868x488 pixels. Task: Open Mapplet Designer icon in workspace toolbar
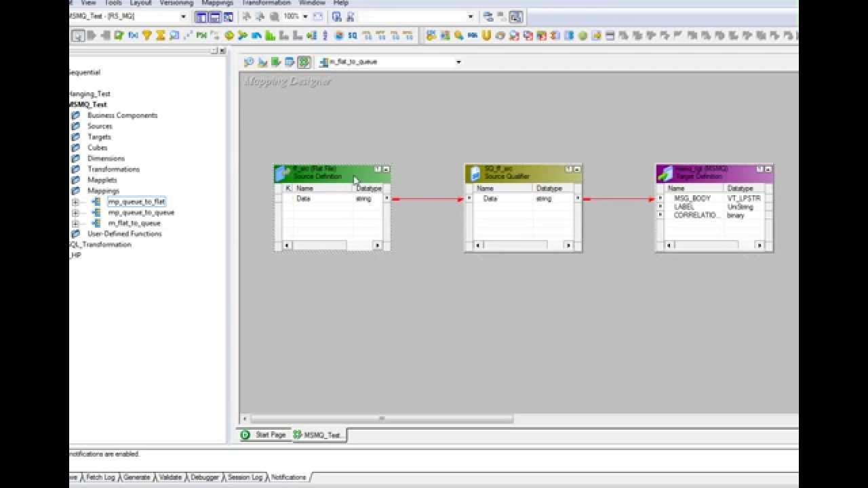point(290,62)
